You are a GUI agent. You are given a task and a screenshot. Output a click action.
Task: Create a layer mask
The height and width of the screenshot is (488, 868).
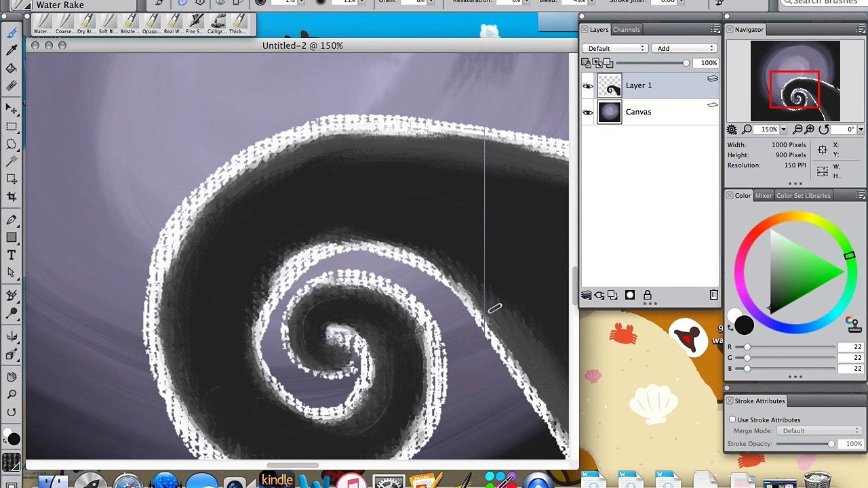point(630,296)
